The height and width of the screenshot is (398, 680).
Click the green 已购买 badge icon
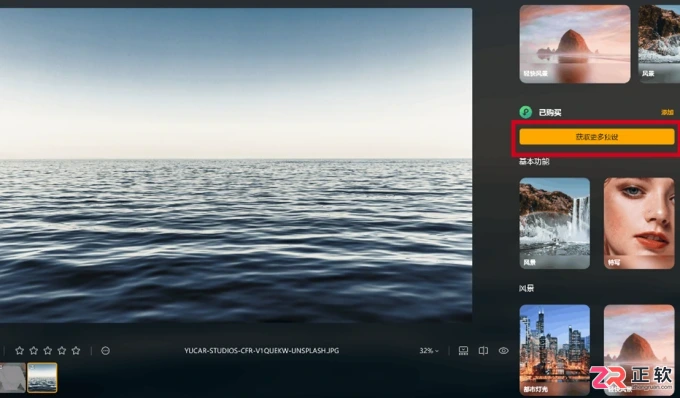pos(526,112)
